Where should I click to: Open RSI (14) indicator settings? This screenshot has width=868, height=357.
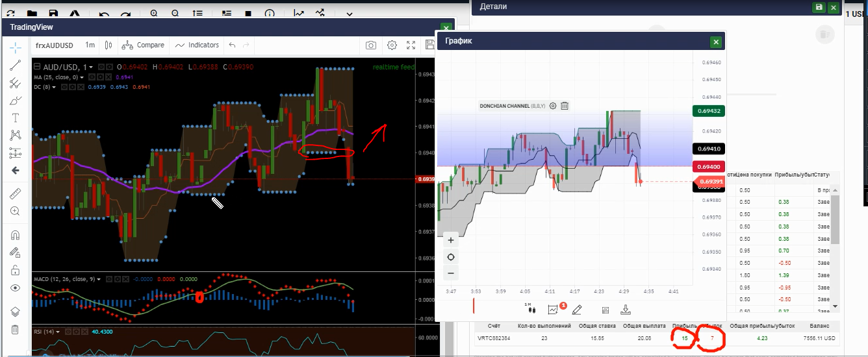[x=76, y=332]
